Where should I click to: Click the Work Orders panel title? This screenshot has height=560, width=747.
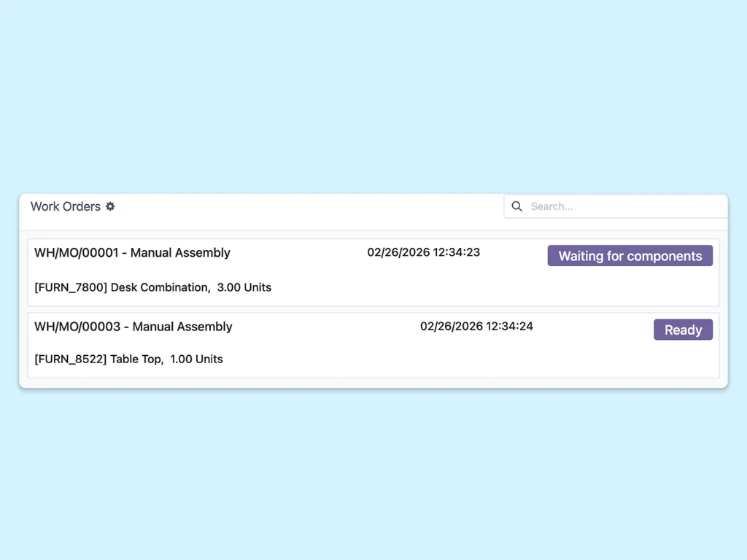coord(64,206)
